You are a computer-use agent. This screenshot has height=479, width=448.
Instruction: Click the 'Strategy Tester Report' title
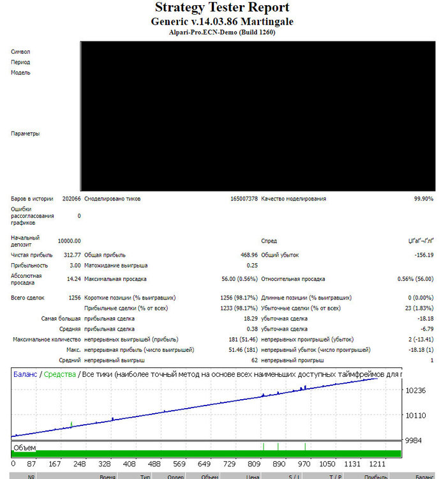pyautogui.click(x=222, y=7)
